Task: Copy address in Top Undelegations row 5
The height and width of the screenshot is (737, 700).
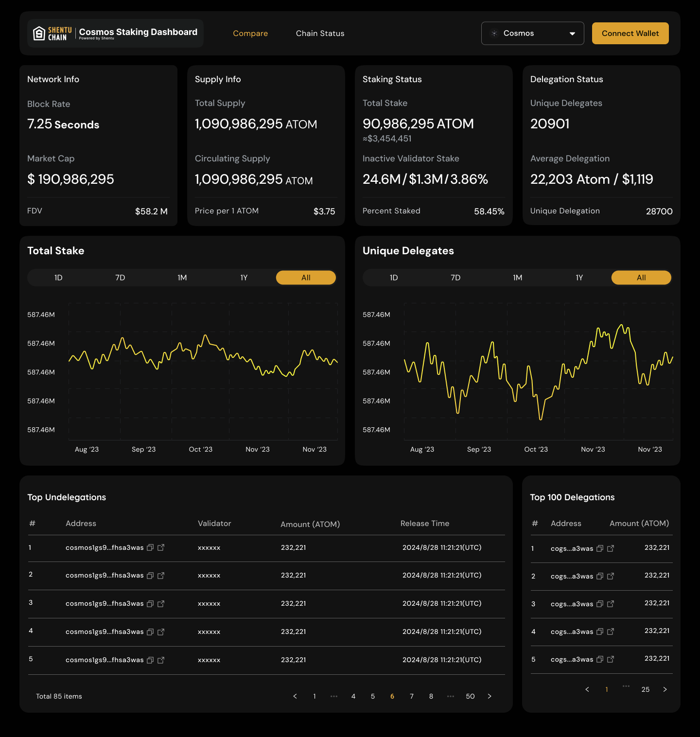Action: pyautogui.click(x=150, y=660)
